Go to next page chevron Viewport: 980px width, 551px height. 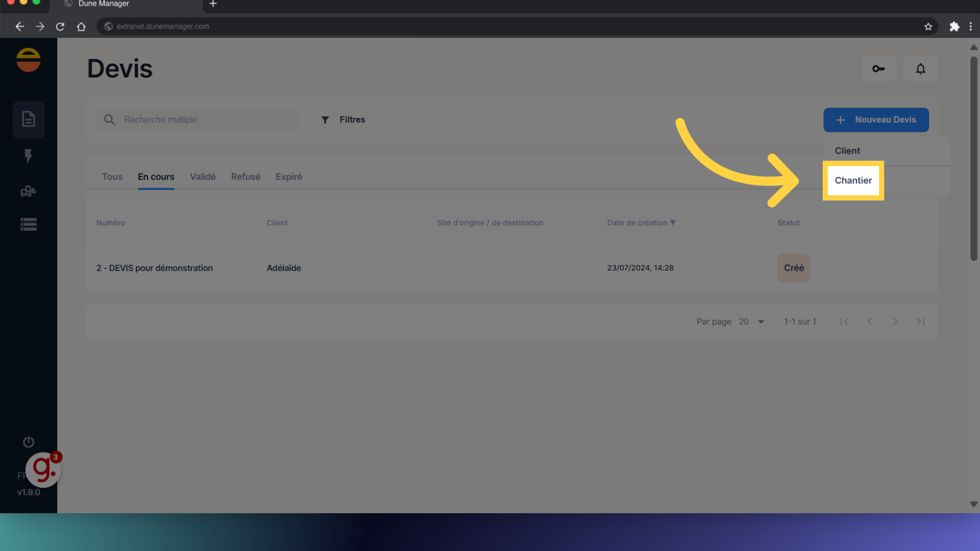pos(895,321)
